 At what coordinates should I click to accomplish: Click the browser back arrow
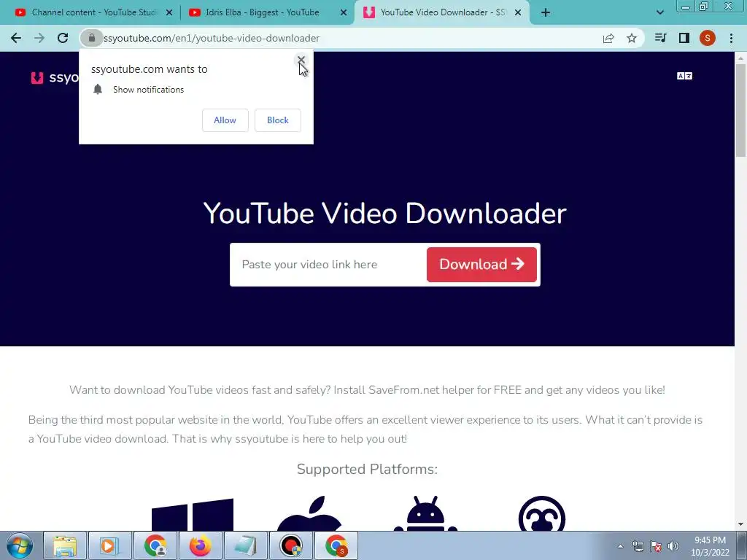coord(16,38)
